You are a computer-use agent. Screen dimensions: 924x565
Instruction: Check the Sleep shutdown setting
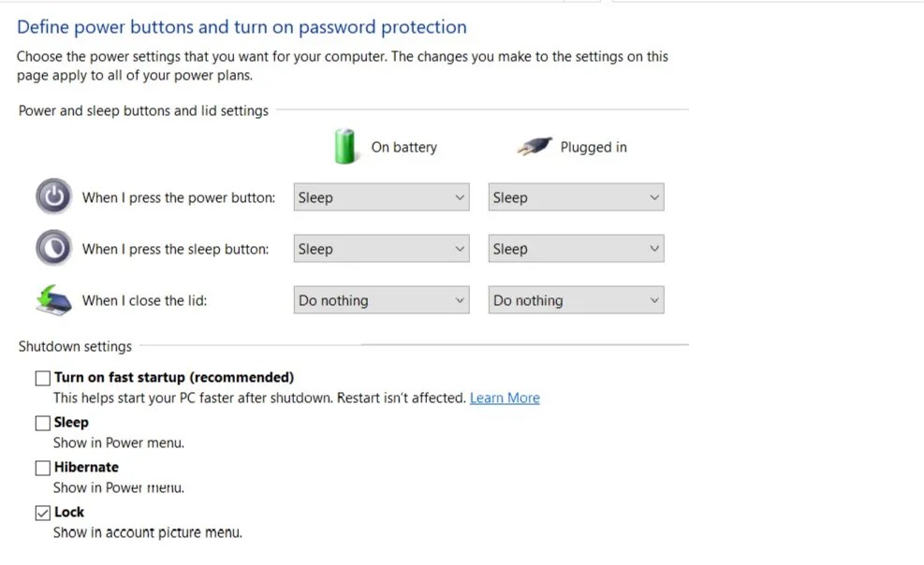click(42, 422)
